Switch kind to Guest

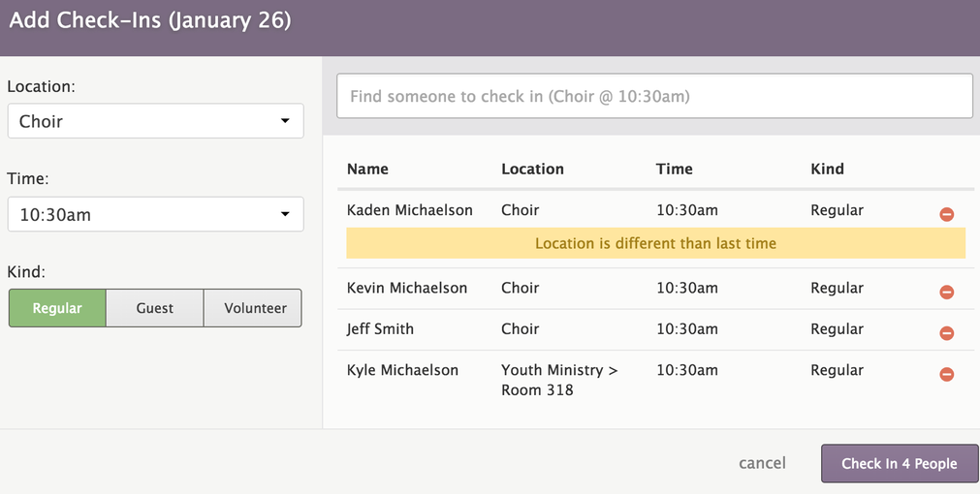tap(154, 308)
